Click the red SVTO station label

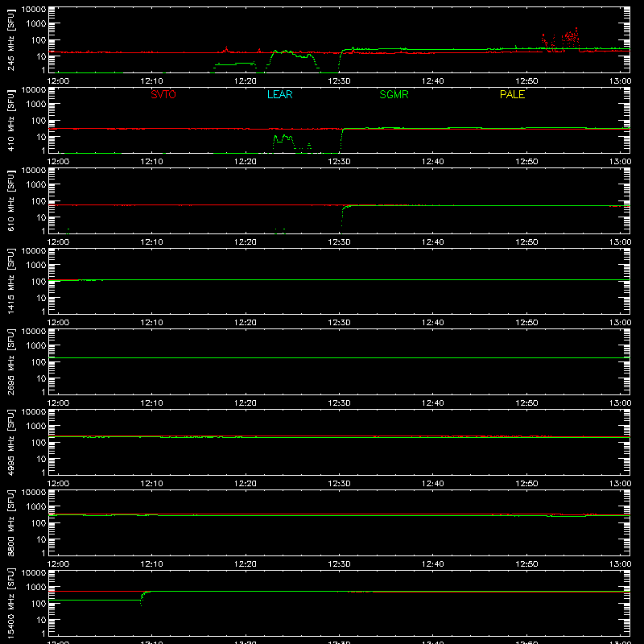(163, 94)
